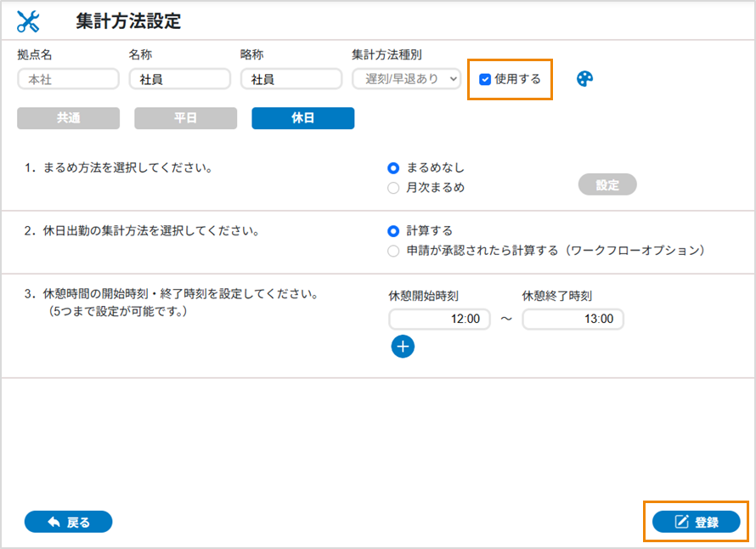Open the color palette icon
This screenshot has width=756, height=549.
[x=584, y=79]
